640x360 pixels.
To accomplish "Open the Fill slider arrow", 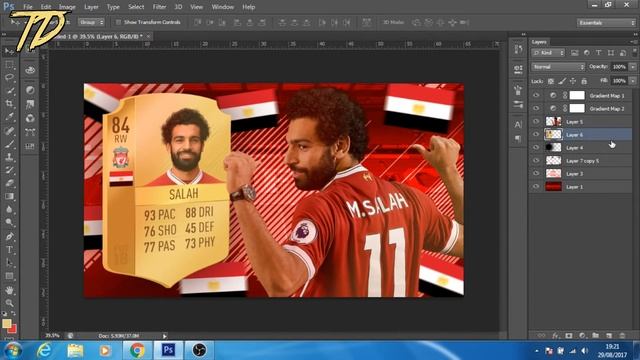I will (633, 81).
